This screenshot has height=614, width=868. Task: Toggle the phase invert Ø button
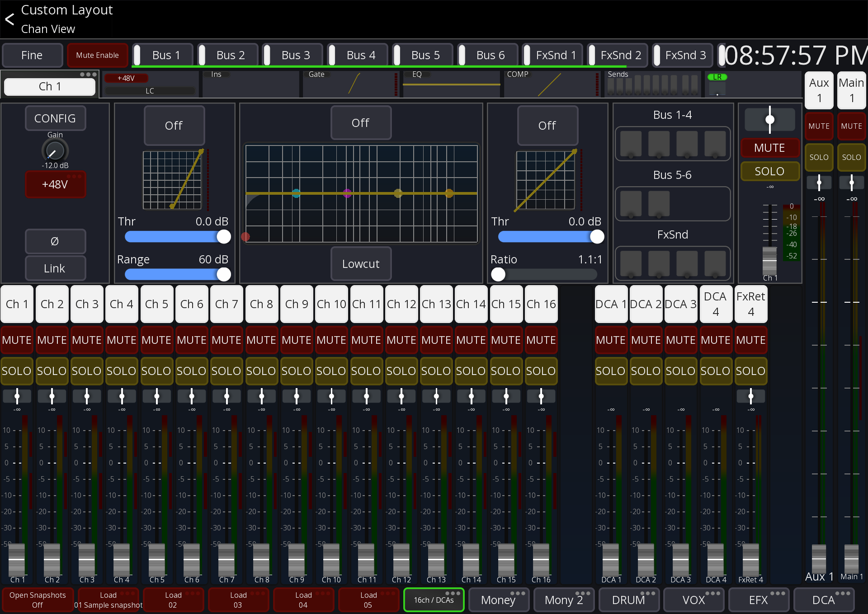[x=55, y=241]
